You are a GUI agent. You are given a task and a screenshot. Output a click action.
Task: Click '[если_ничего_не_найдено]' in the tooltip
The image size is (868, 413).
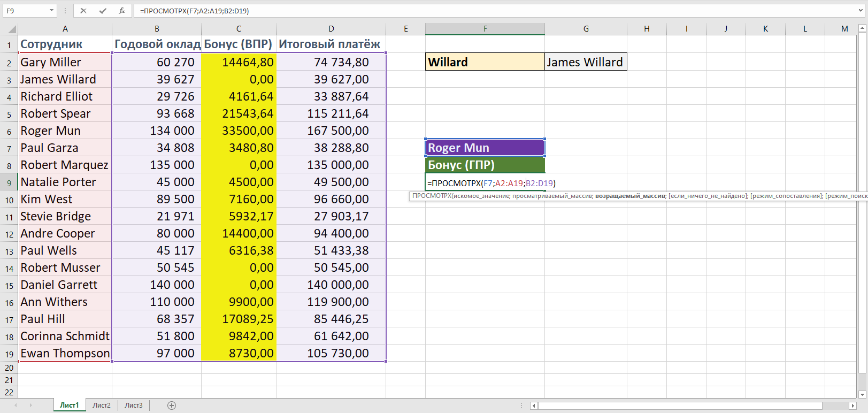(x=708, y=196)
